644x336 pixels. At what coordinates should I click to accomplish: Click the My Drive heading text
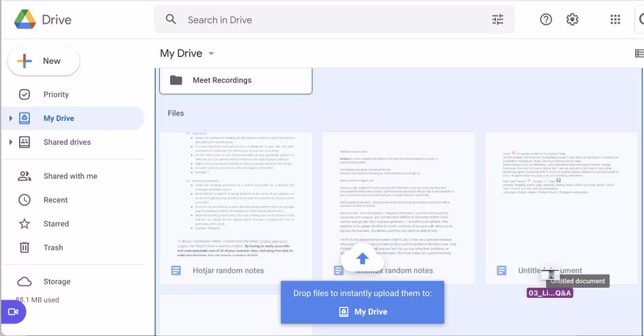pyautogui.click(x=181, y=53)
